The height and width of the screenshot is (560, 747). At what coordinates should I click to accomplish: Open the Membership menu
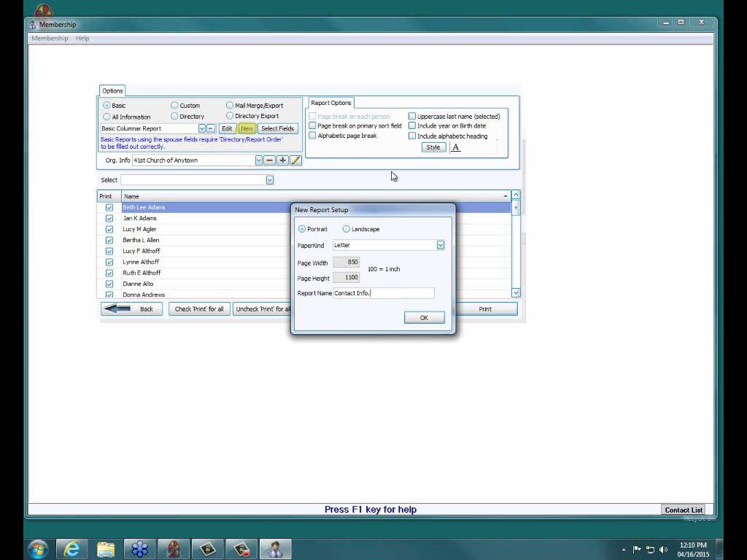[x=50, y=39]
